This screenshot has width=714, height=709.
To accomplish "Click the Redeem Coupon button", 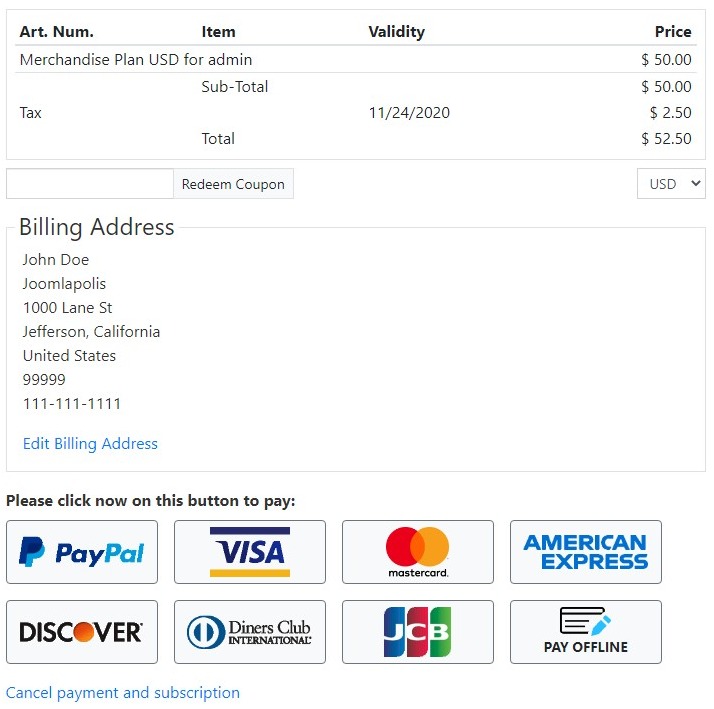I will pos(233,184).
